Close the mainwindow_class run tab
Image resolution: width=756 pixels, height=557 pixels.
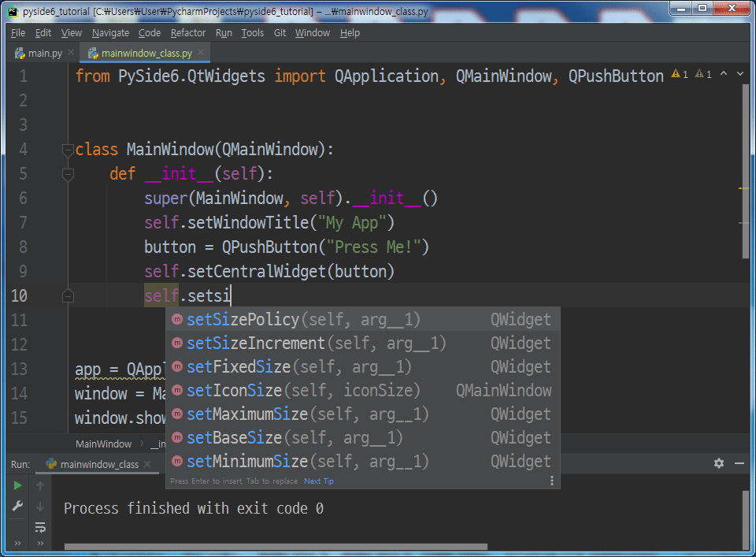(x=147, y=464)
